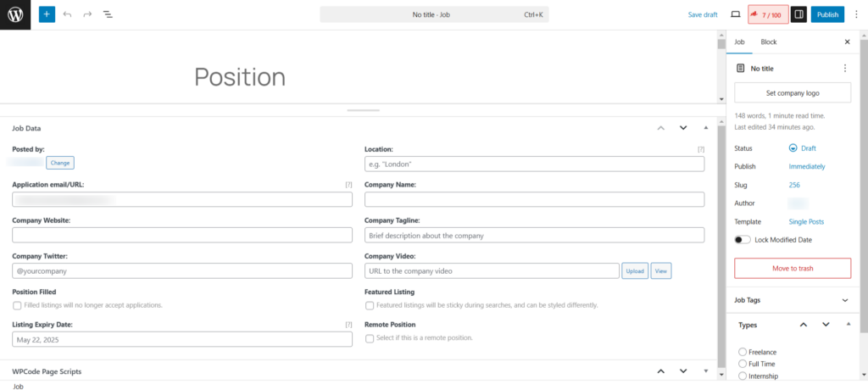Image resolution: width=868 pixels, height=390 pixels.
Task: Check the Position Filled checkbox
Action: [17, 305]
